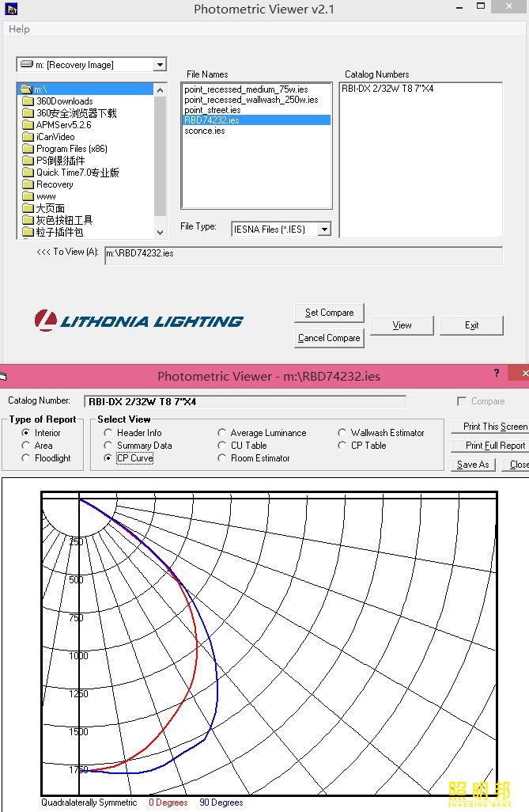Click the Catalog Number field in viewer
This screenshot has width=529, height=812.
(245, 401)
